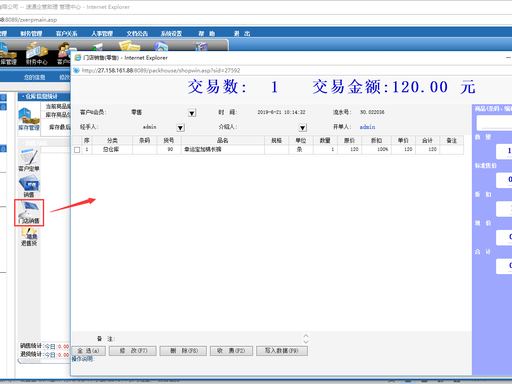
Task: Open 人事管理 menu in main window
Action: [102, 33]
